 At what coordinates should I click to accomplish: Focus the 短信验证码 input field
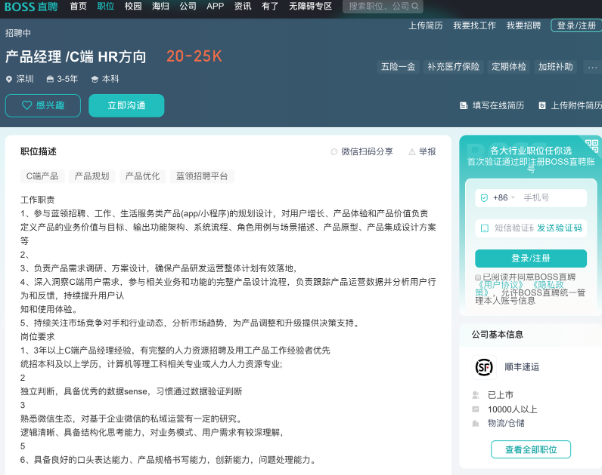514,228
